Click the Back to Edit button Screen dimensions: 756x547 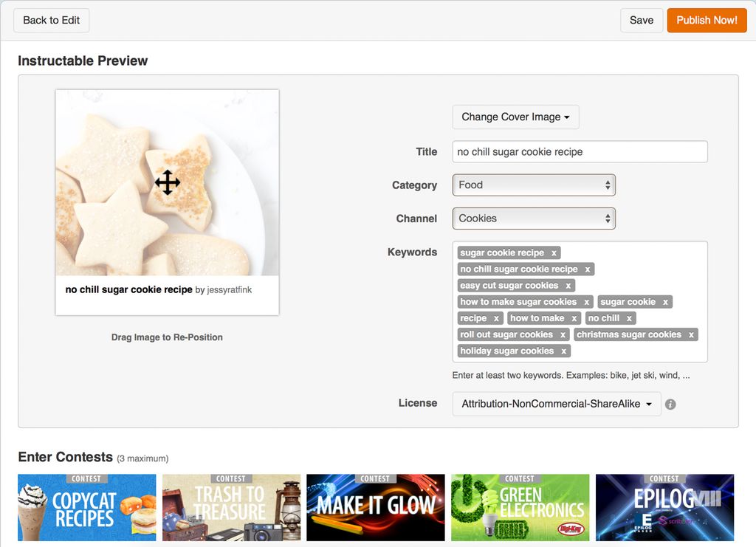[x=51, y=20]
